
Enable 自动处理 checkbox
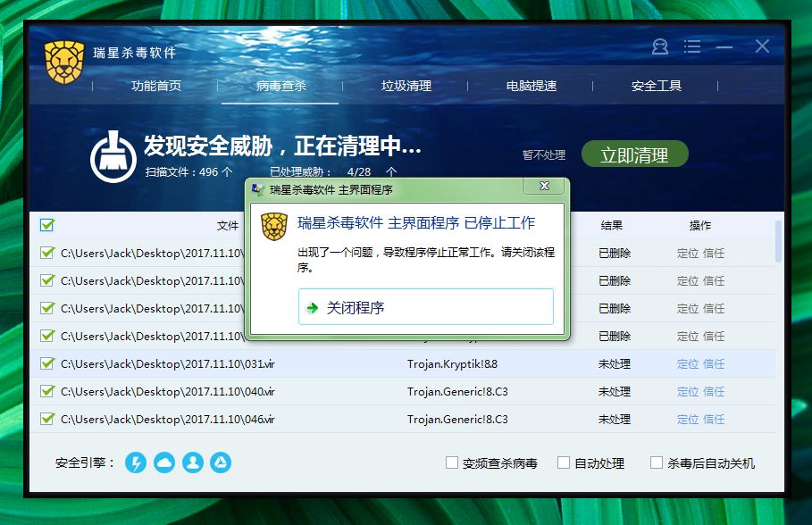[x=564, y=462]
